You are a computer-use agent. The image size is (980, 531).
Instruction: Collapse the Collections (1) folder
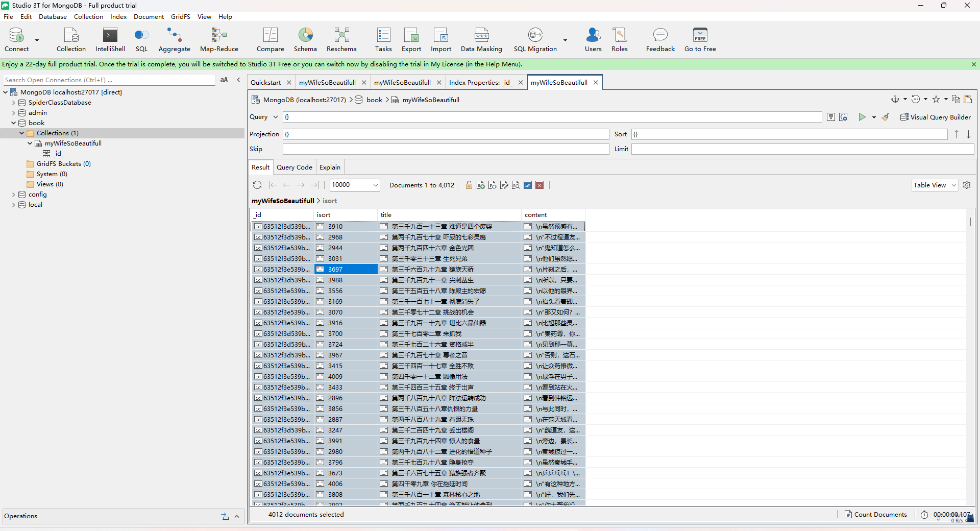click(22, 133)
